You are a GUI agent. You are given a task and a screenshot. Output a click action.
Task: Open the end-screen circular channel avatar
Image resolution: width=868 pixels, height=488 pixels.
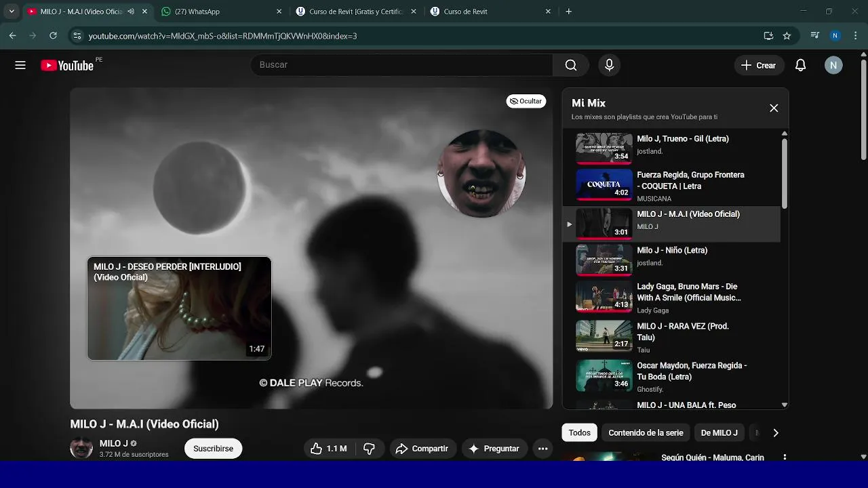(481, 173)
